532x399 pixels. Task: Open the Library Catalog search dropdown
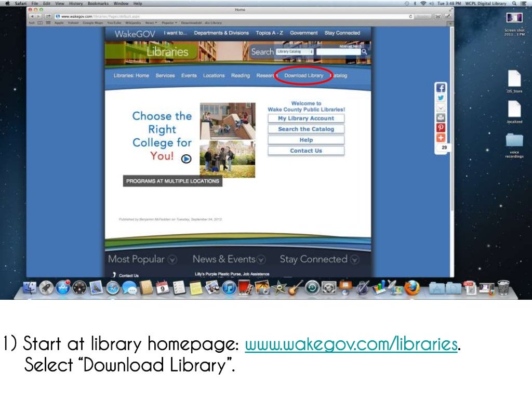pyautogui.click(x=295, y=51)
